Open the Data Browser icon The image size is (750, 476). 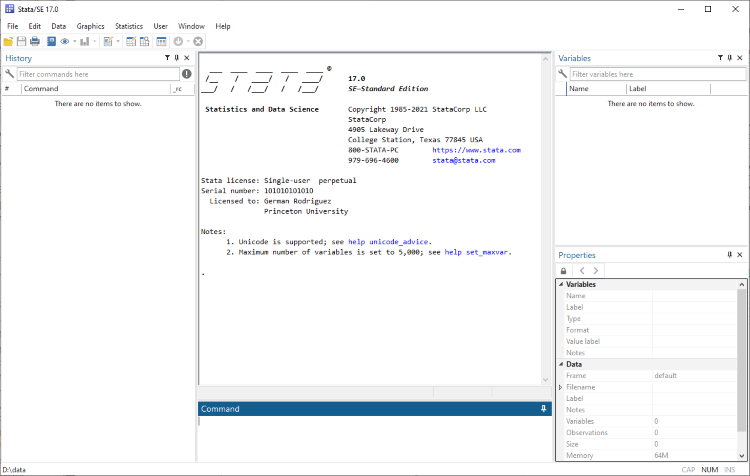(x=144, y=42)
